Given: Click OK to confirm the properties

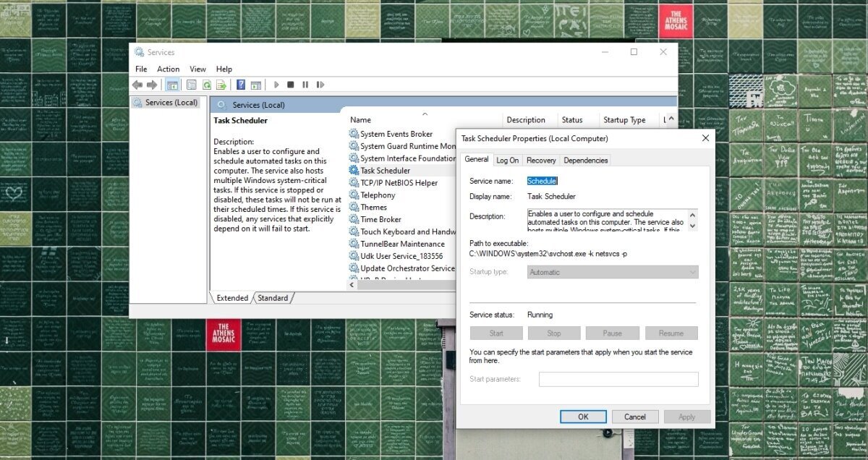Looking at the screenshot, I should coord(583,417).
